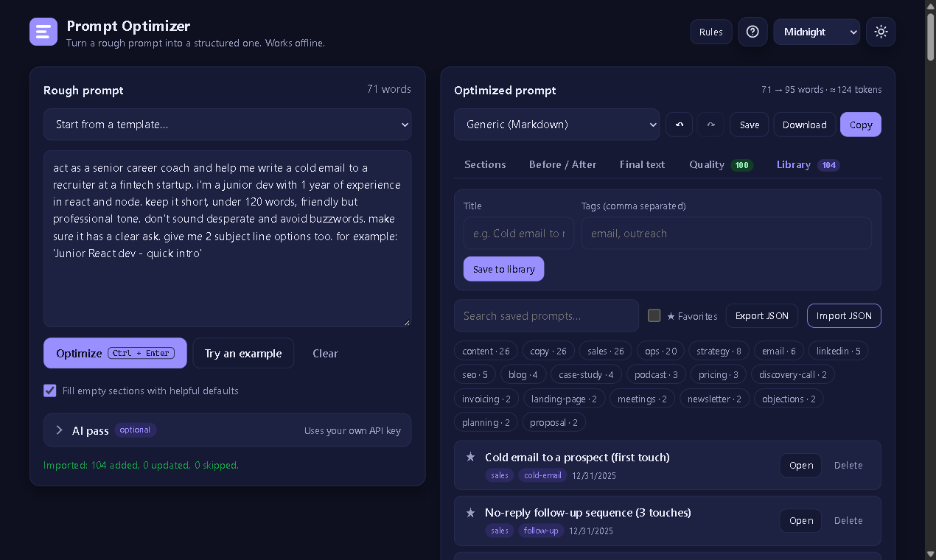Toggle light mode with sun icon
The image size is (936, 560).
click(x=881, y=32)
